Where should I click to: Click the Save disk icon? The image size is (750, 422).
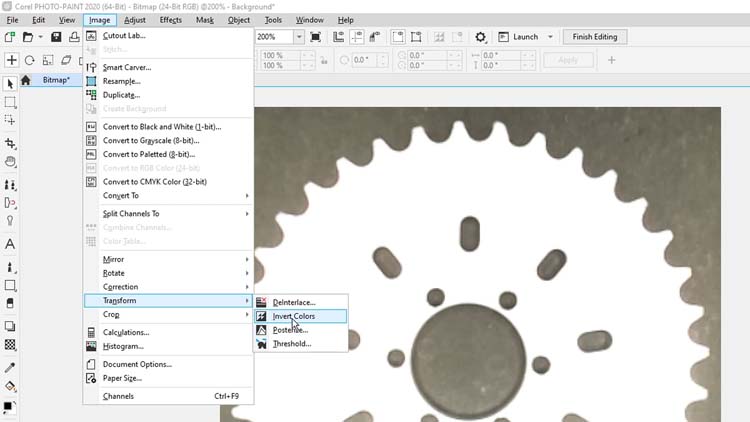tap(56, 37)
